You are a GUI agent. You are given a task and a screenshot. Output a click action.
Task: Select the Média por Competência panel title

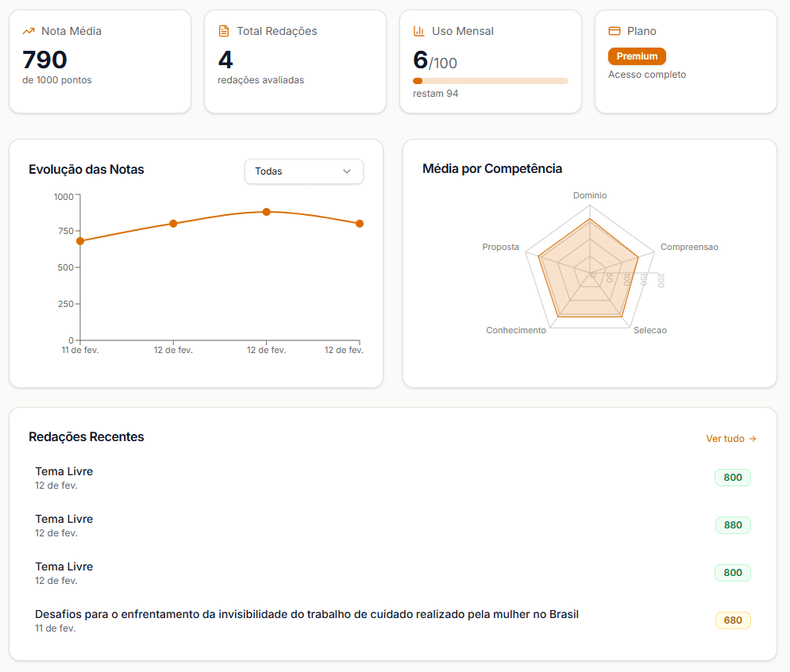coord(492,169)
